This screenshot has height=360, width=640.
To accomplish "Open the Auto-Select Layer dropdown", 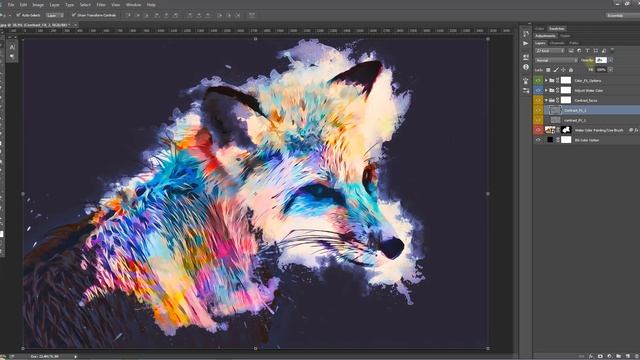I will pyautogui.click(x=55, y=15).
